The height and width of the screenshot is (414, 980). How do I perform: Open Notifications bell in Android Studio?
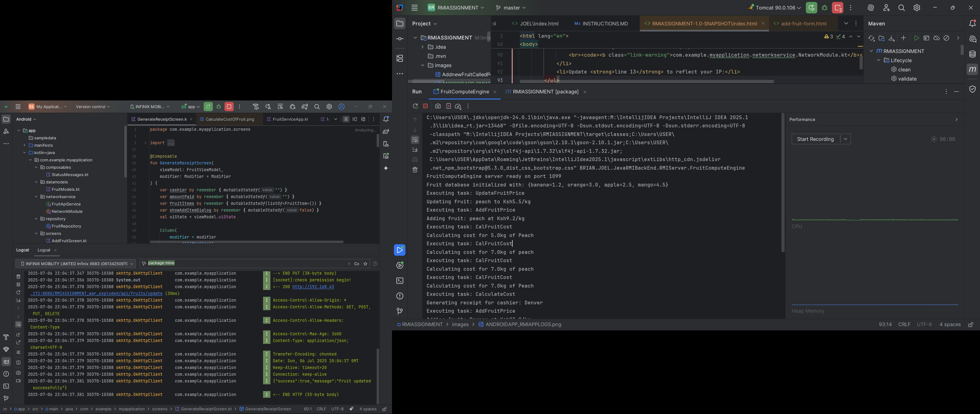pyautogui.click(x=386, y=119)
